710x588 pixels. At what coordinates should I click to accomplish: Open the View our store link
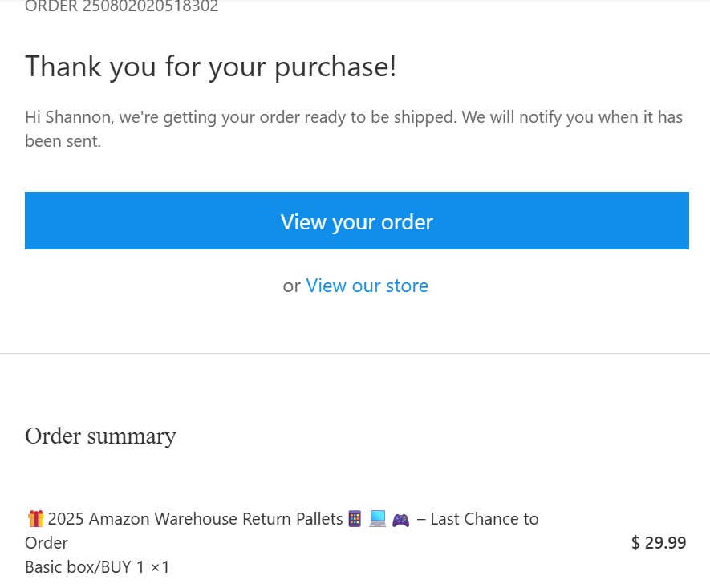tap(367, 286)
